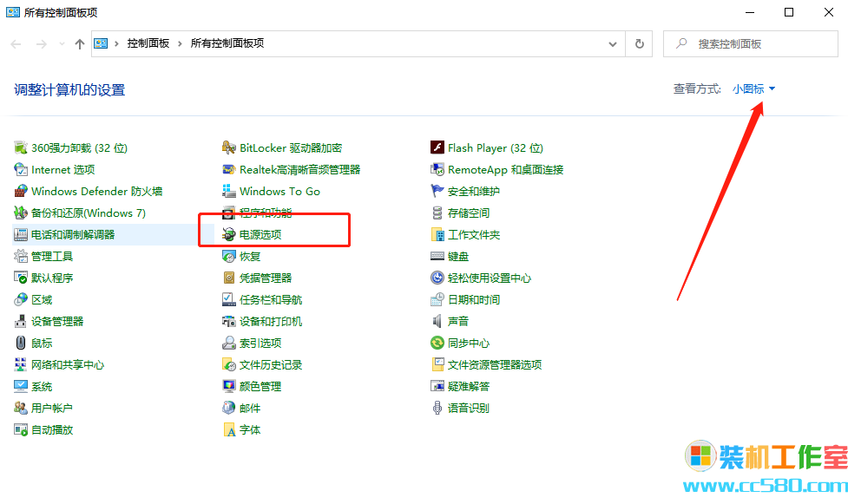Click the 控制面板 breadcrumb
Viewport: 848px width, 504px height.
coord(148,43)
